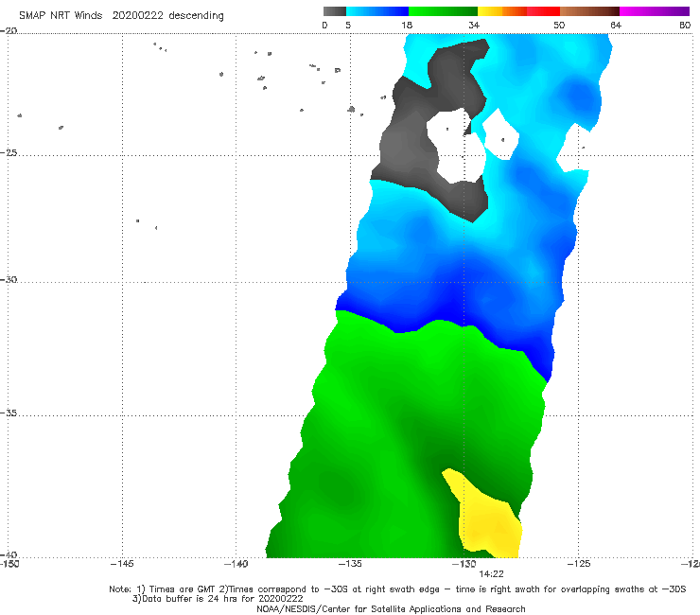
Task: Click the gray 0-5 segment of the color bar
Action: [x=335, y=11]
